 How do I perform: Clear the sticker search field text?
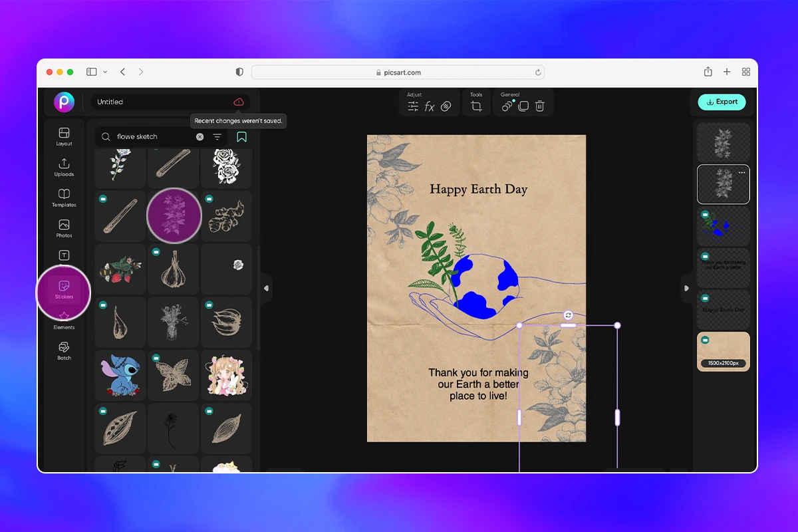click(x=199, y=136)
